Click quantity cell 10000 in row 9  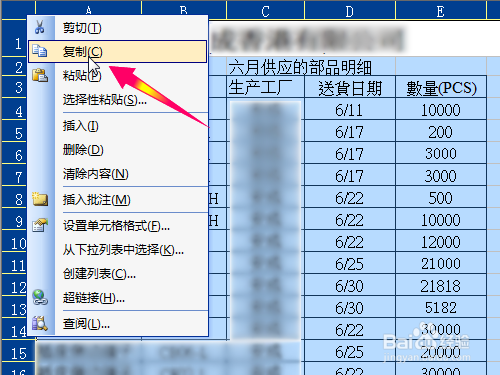pyautogui.click(x=441, y=219)
